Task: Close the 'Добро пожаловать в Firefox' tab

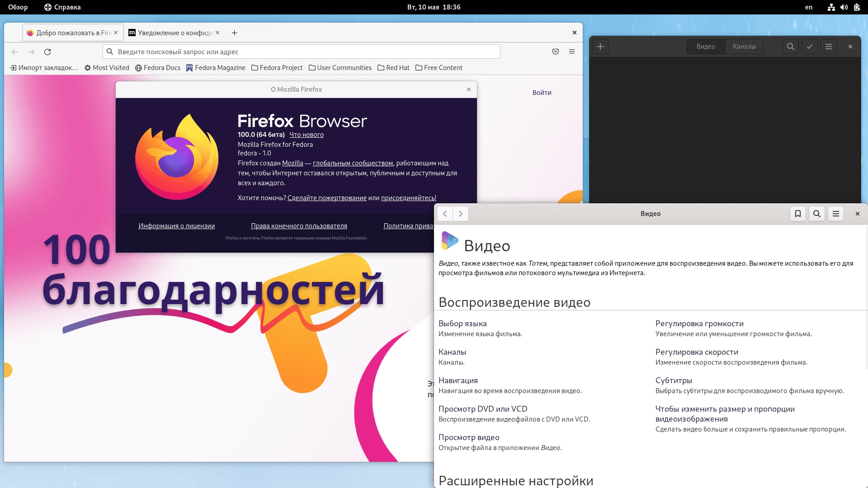Action: click(x=116, y=33)
